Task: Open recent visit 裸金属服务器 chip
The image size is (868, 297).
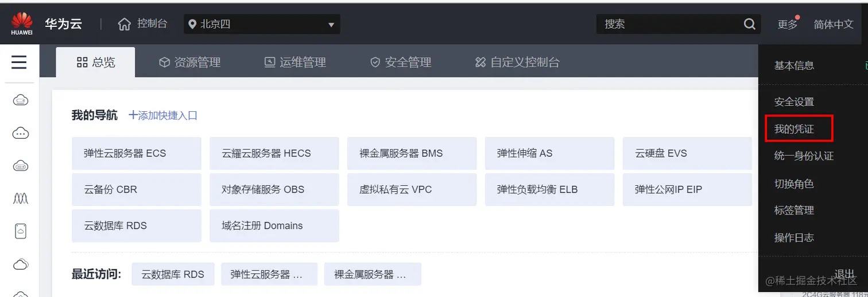Action: point(373,274)
